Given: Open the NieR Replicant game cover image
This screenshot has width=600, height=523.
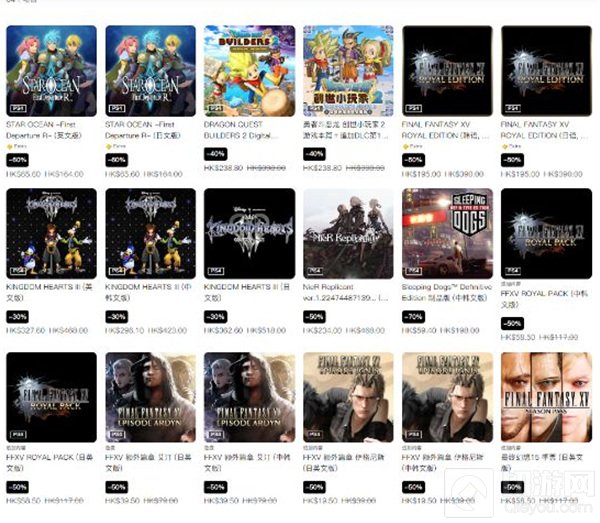Looking at the screenshot, I should pyautogui.click(x=348, y=233).
